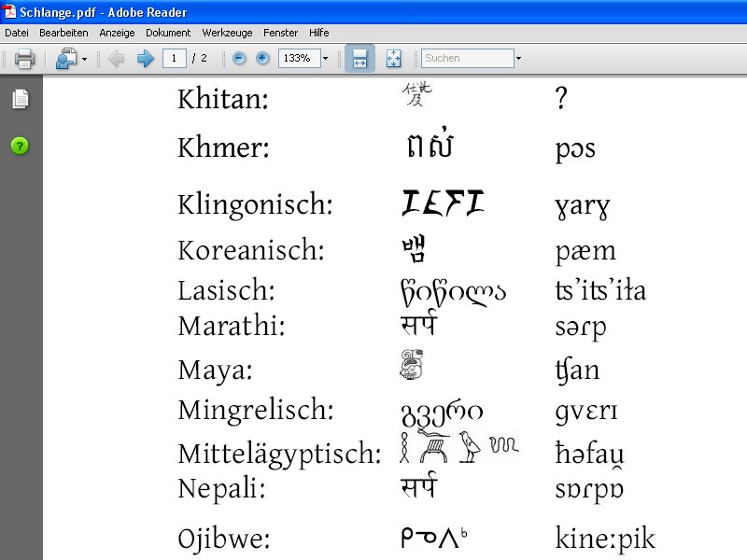Toggle the fit full page view
The image size is (747, 560).
coord(393,58)
